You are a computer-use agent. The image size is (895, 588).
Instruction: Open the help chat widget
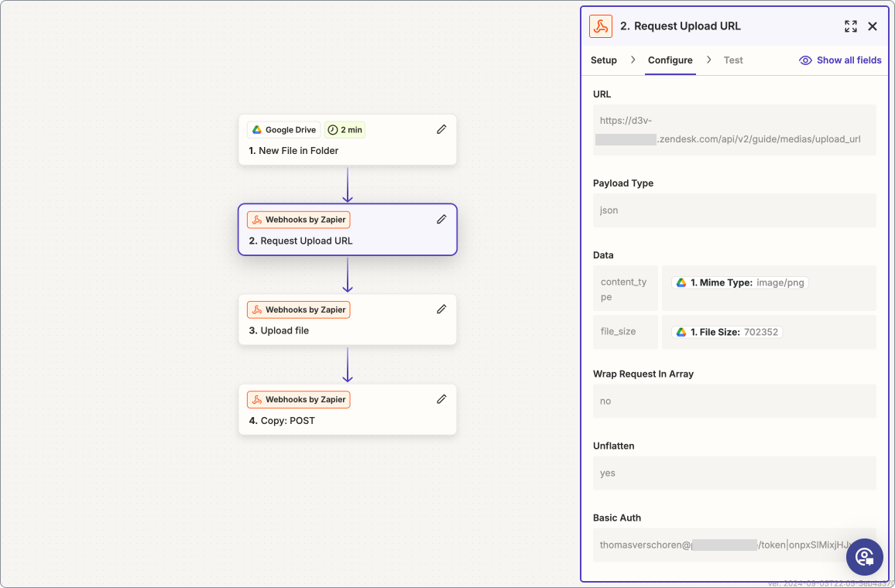[x=864, y=557]
